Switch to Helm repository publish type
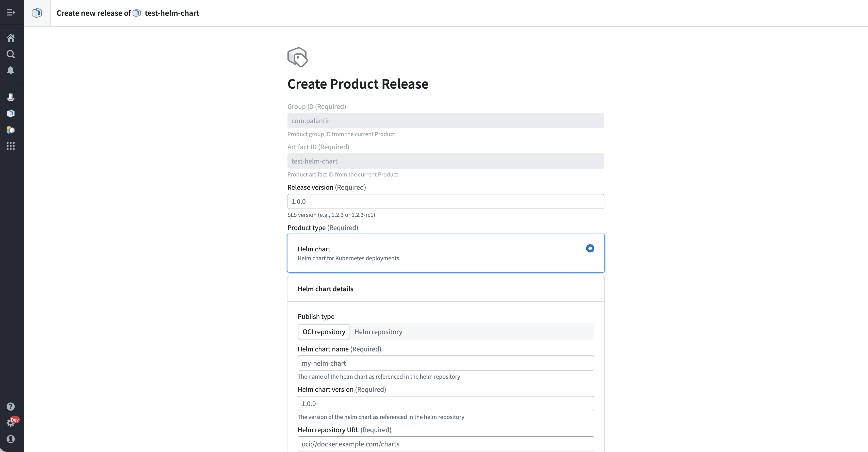868x452 pixels. [378, 331]
